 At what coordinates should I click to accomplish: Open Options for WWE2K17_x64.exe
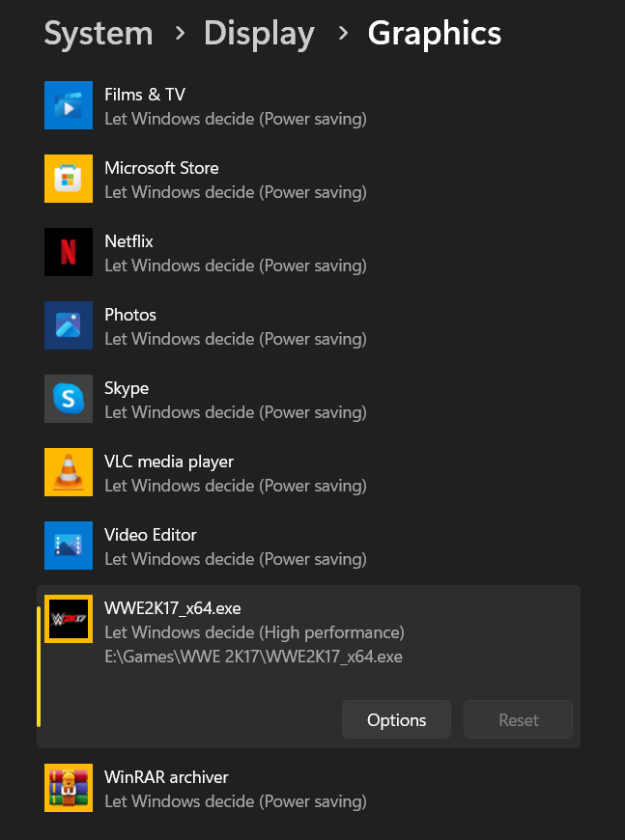pyautogui.click(x=396, y=720)
